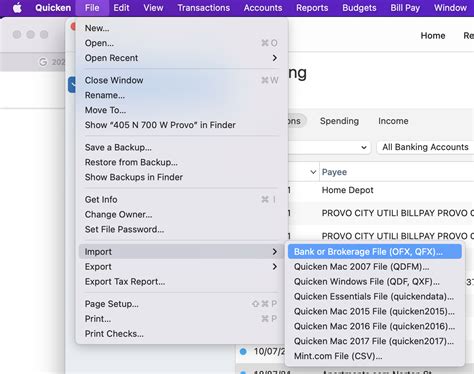The image size is (474, 374).
Task: Choose Change Owner...
Action: [x=182, y=214]
